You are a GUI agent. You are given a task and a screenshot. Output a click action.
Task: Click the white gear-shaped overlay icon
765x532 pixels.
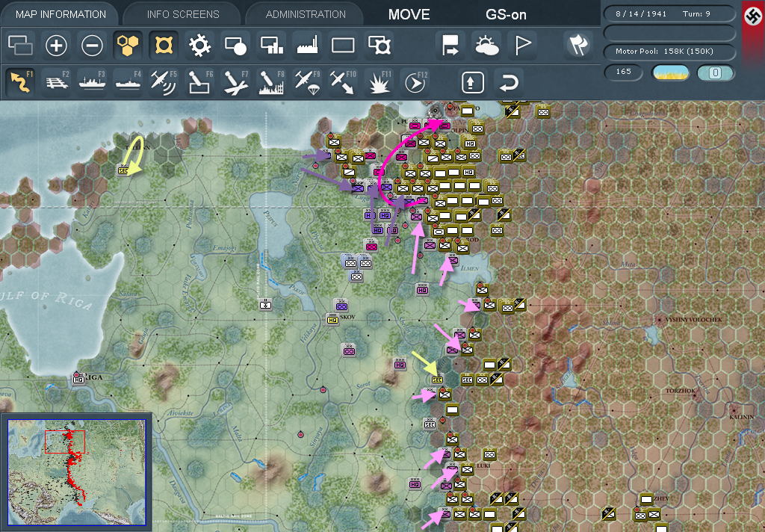pyautogui.click(x=199, y=46)
